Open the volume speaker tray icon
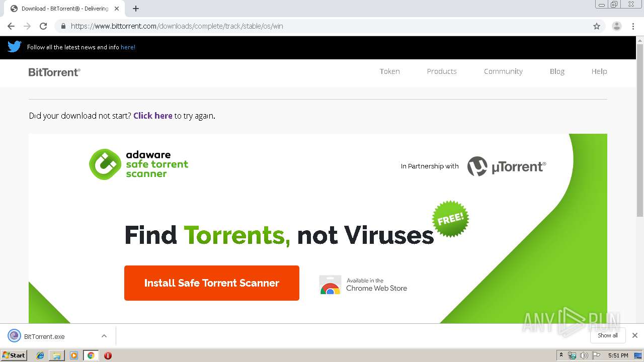The width and height of the screenshot is (644, 362). tap(584, 355)
